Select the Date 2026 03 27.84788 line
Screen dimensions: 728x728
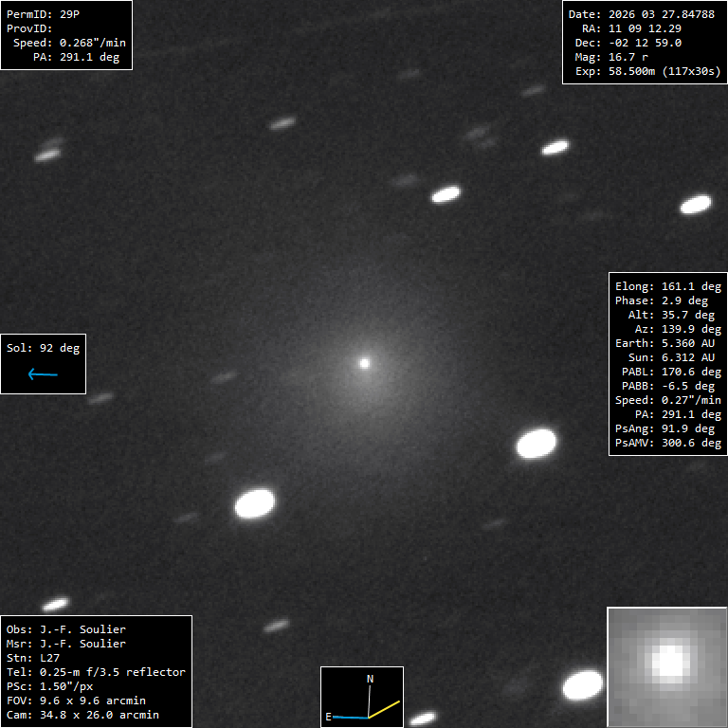click(641, 15)
